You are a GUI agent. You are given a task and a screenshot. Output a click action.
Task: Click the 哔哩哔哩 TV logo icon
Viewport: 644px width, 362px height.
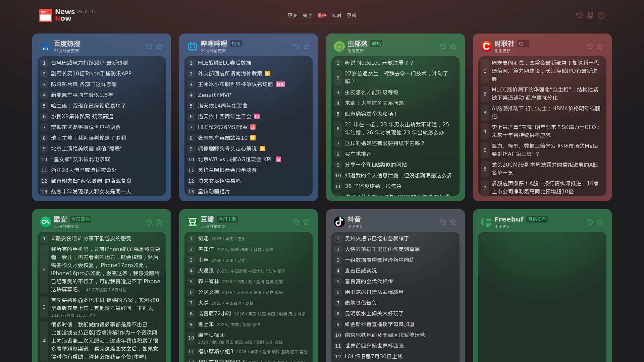click(x=193, y=46)
